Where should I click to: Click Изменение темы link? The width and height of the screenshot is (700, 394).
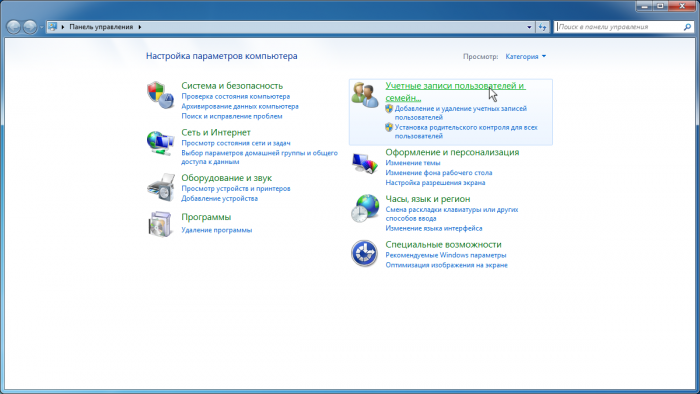pyautogui.click(x=413, y=163)
